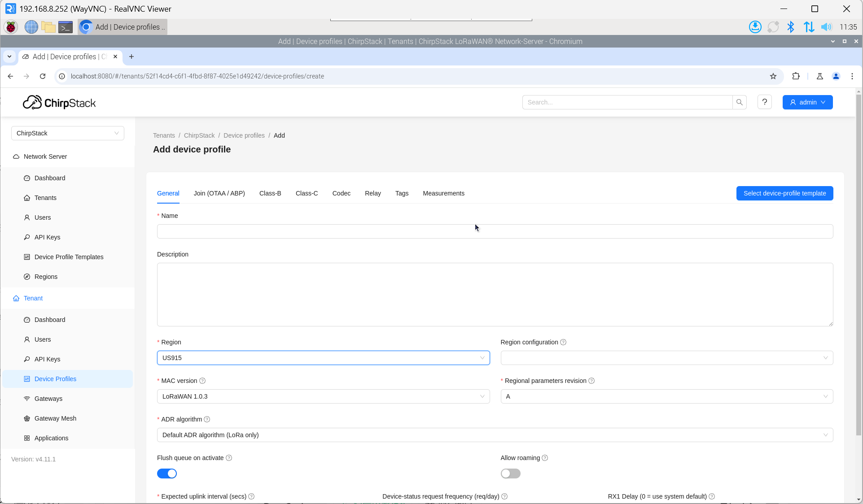Click the Gateways wifi icon in sidebar
The height and width of the screenshot is (504, 863).
27,399
